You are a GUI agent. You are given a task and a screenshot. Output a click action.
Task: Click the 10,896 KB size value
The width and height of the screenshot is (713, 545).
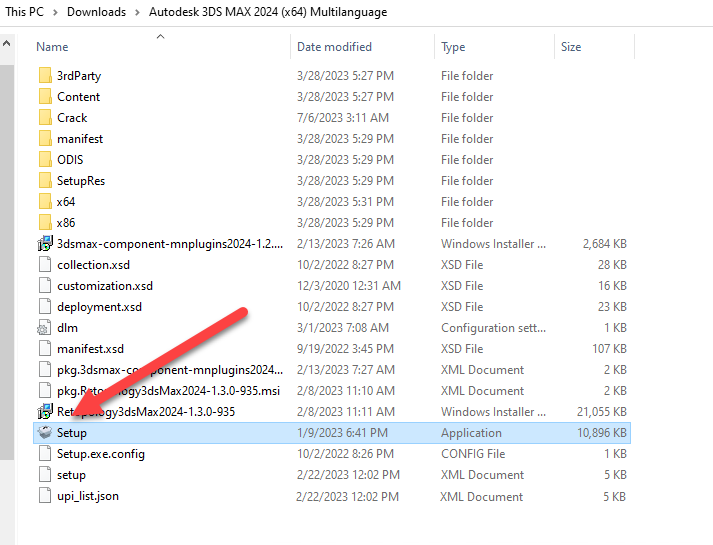[602, 433]
